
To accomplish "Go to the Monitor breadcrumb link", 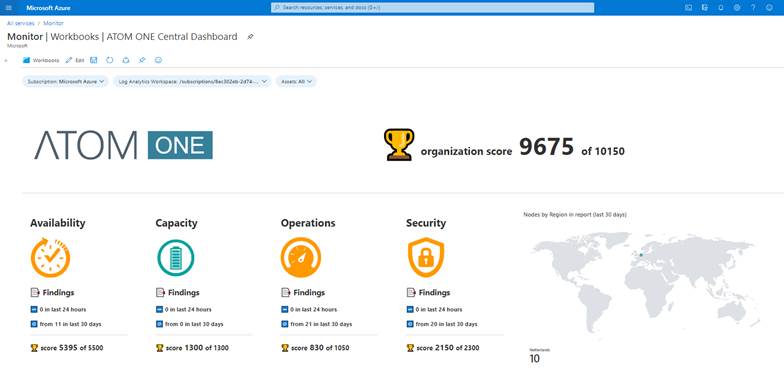I will (54, 23).
